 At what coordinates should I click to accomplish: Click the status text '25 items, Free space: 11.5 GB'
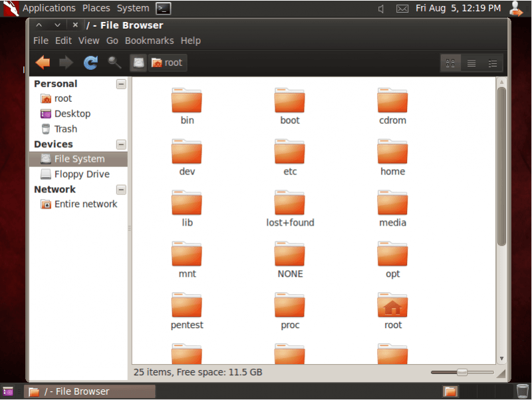(198, 373)
